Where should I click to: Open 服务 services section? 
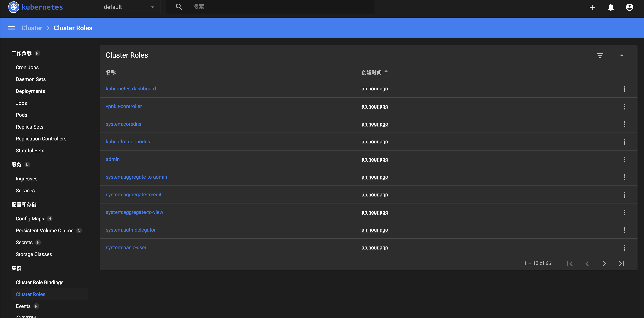(17, 165)
